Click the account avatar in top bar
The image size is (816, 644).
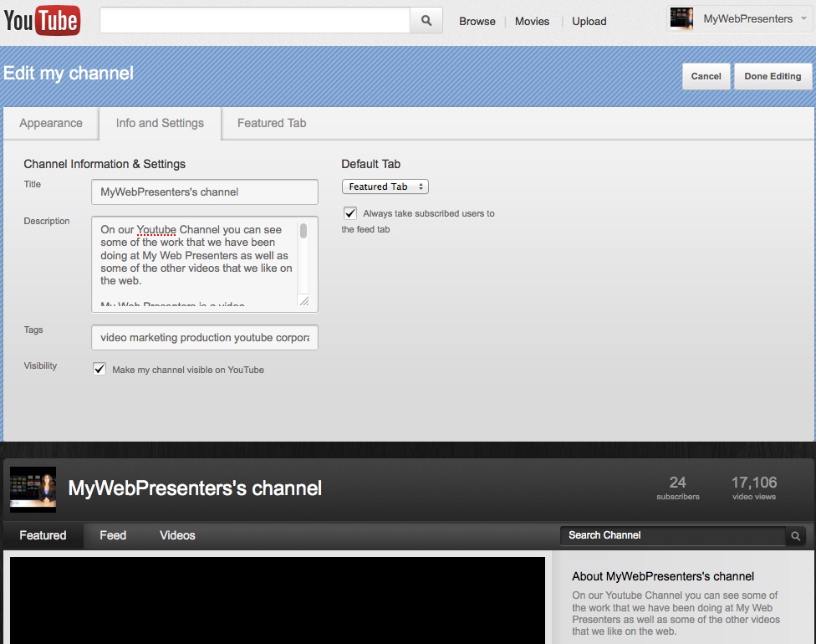[x=681, y=18]
